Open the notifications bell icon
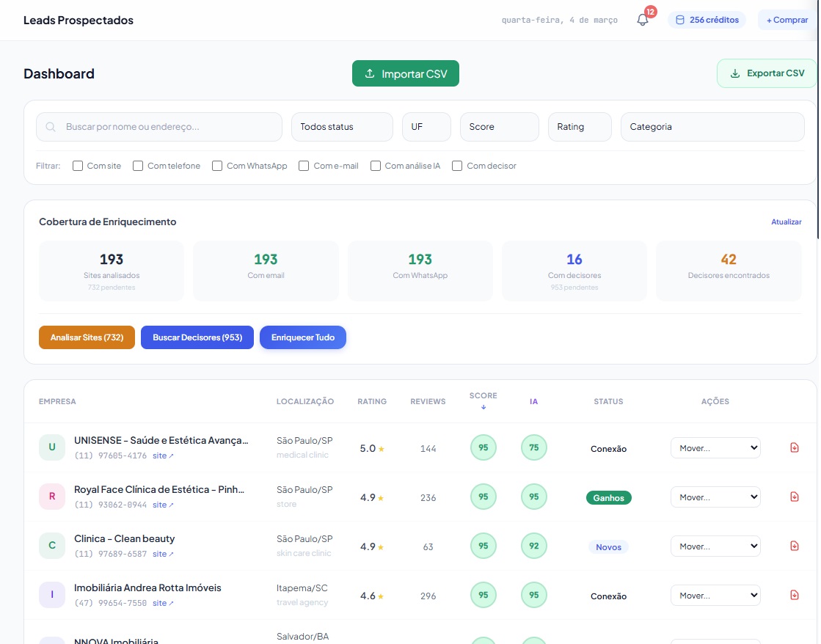821x644 pixels. pyautogui.click(x=643, y=20)
